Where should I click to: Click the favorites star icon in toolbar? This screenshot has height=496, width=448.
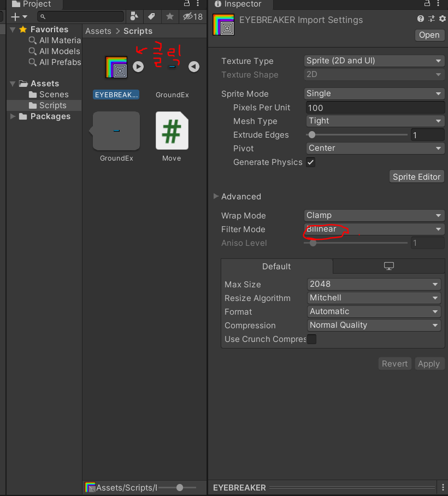(170, 16)
